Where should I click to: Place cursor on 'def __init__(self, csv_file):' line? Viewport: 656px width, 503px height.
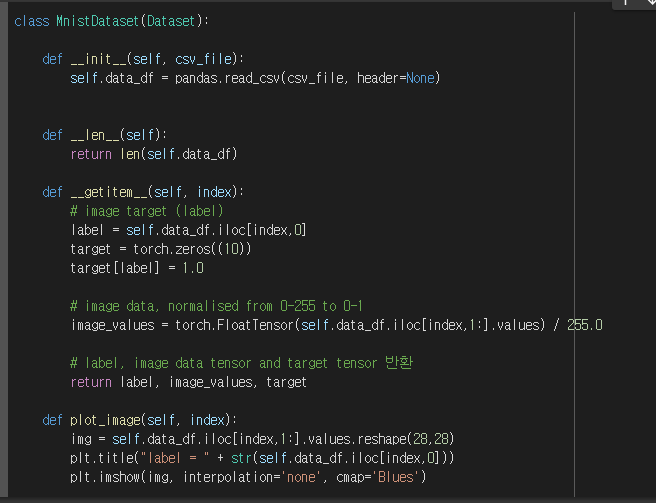(x=143, y=59)
